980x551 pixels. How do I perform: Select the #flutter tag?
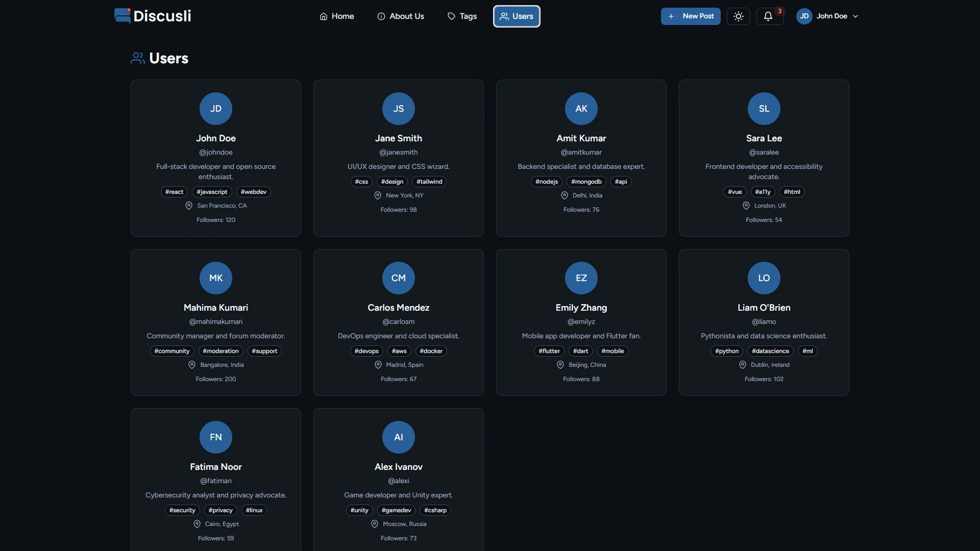549,351
